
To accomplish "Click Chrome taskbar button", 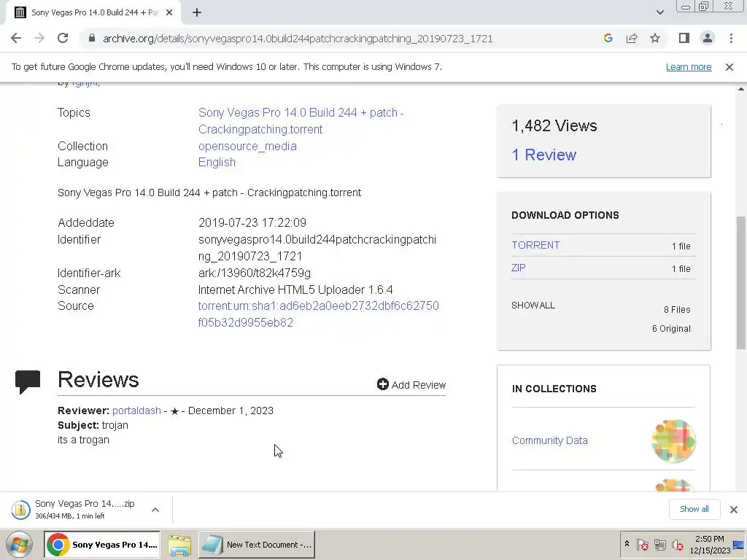I will tap(102, 544).
